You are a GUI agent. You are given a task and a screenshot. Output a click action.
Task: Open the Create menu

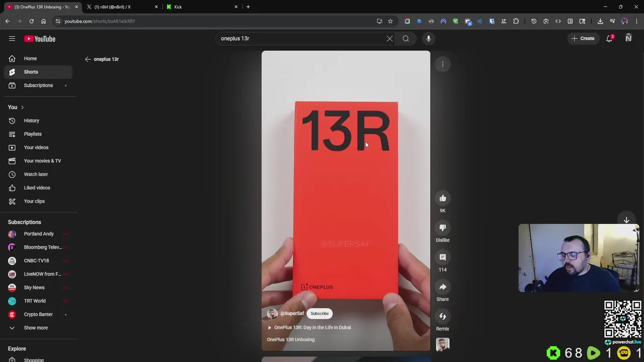pos(583,38)
